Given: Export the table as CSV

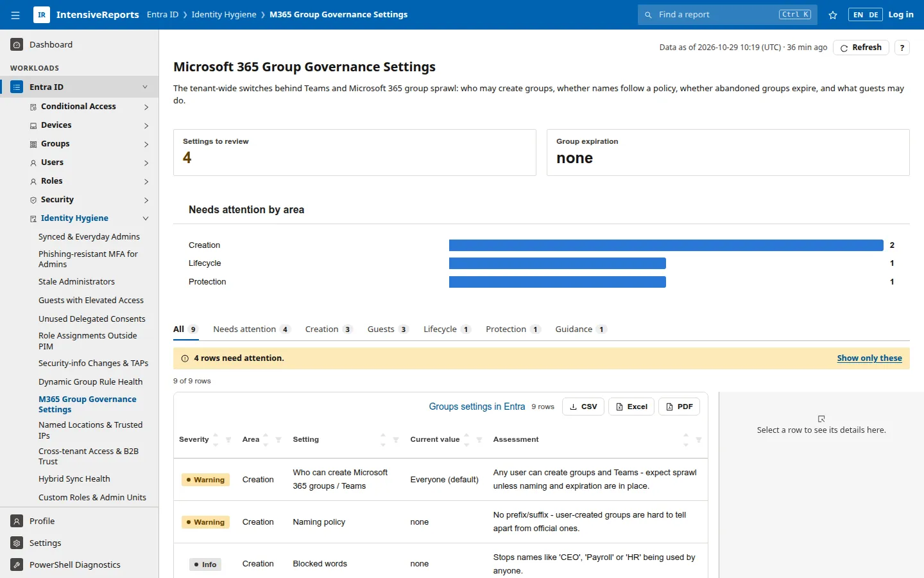Looking at the screenshot, I should (583, 407).
